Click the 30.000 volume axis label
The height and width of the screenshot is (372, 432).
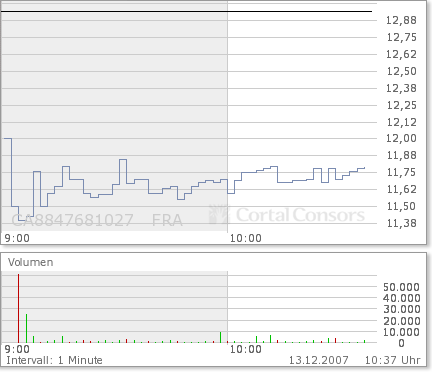401,309
